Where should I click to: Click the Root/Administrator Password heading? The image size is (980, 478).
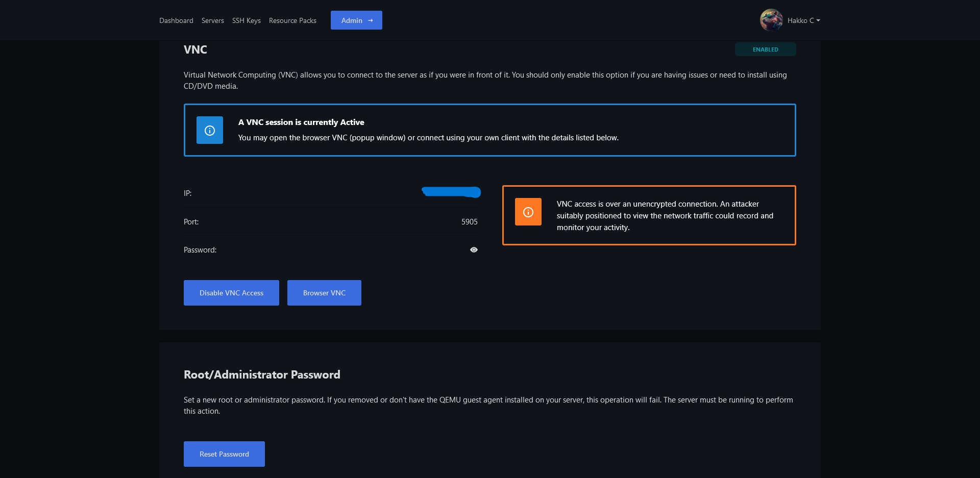click(262, 375)
